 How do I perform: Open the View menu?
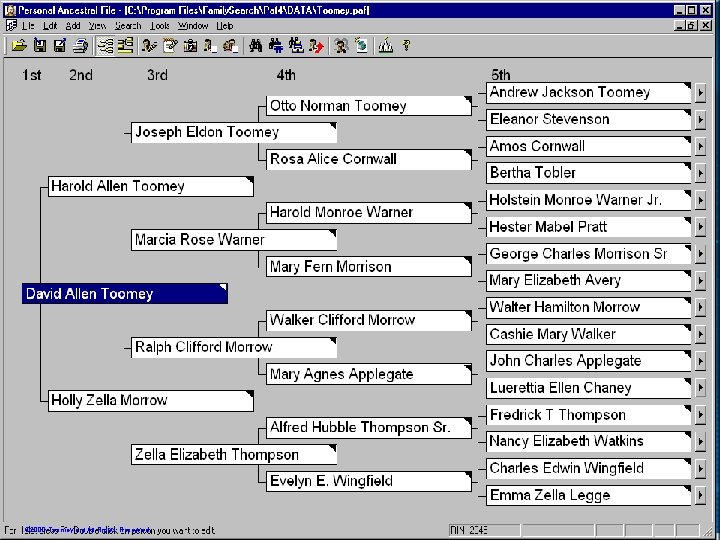[97, 26]
